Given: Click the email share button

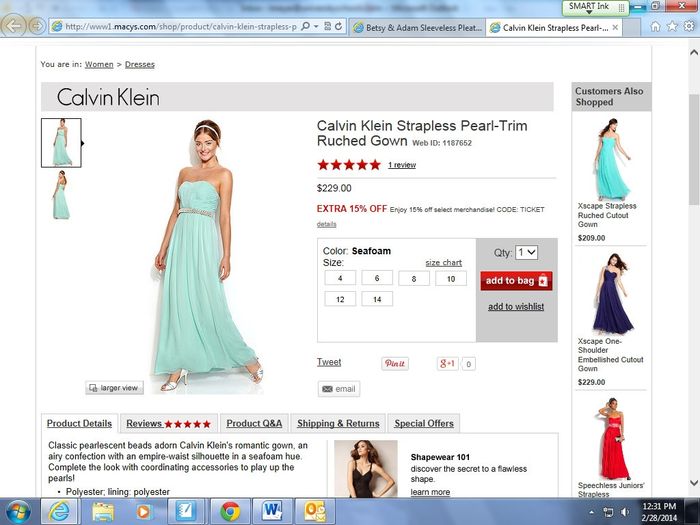Looking at the screenshot, I should (x=339, y=389).
